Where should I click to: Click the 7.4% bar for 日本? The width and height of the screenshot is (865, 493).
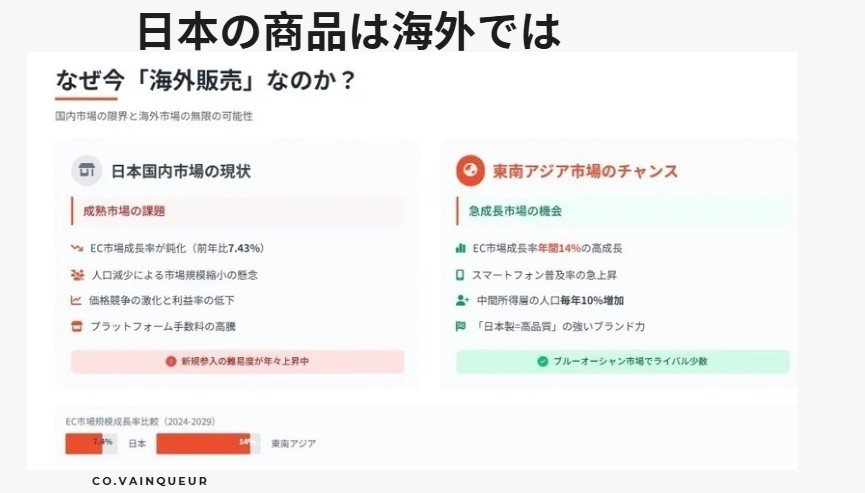tap(84, 443)
